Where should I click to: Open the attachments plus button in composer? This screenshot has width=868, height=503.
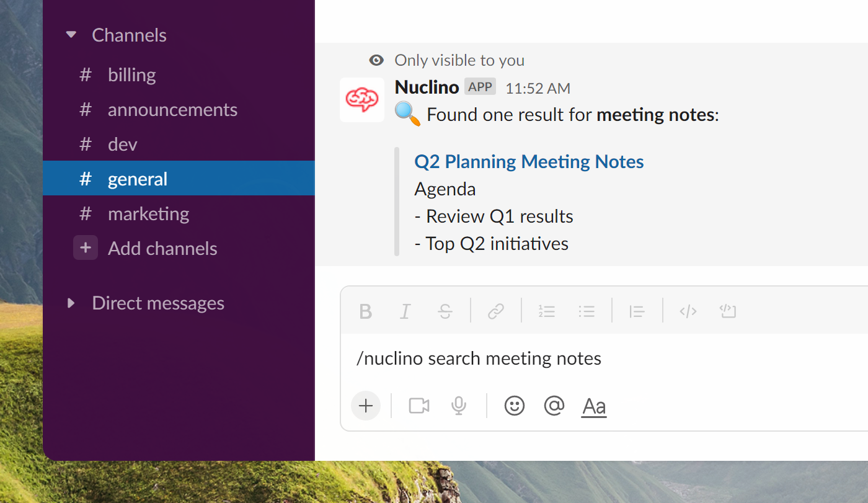366,406
